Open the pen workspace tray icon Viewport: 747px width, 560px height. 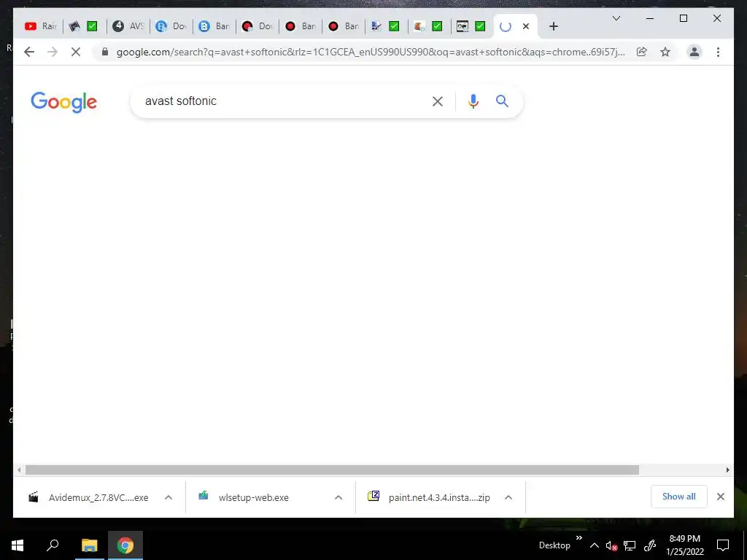tap(650, 545)
